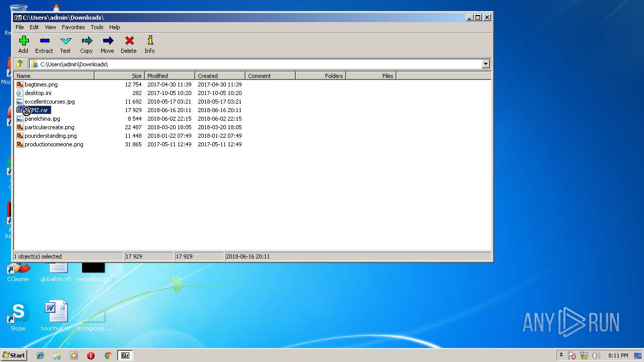Open the 7-Zip title bar system icon
The image size is (644, 362).
(18, 18)
